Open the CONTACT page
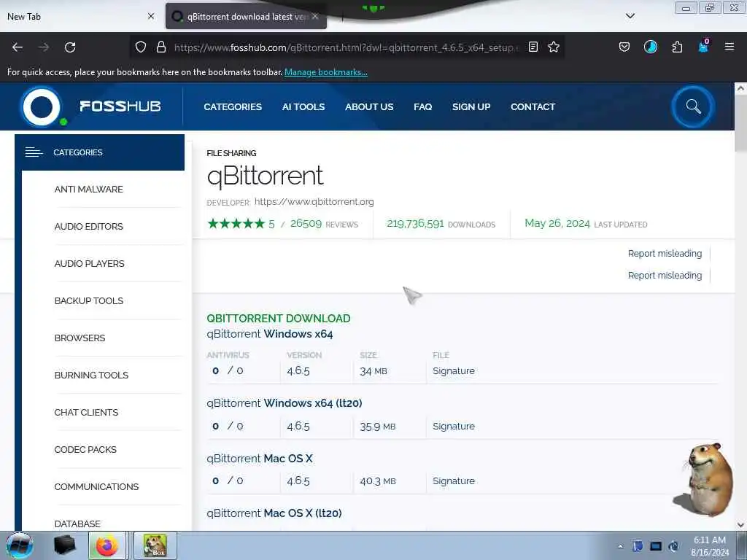The image size is (747, 560). pos(533,106)
